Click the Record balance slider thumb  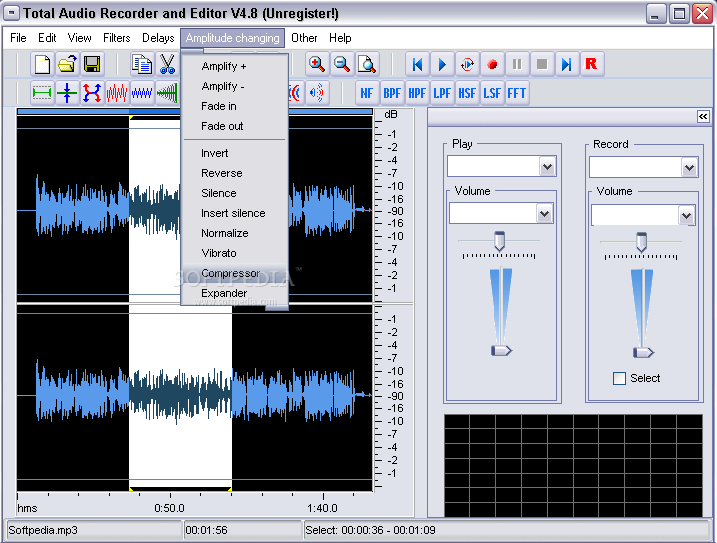point(642,242)
